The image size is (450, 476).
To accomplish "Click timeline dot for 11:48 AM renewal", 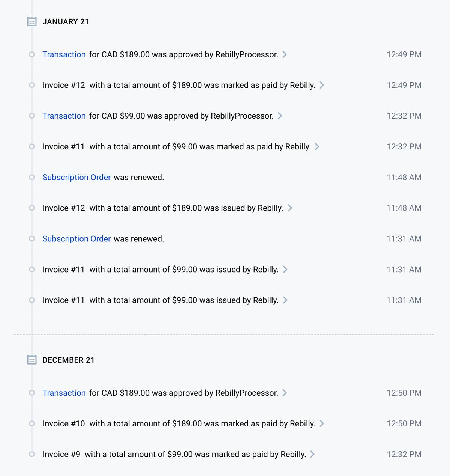I will click(32, 177).
